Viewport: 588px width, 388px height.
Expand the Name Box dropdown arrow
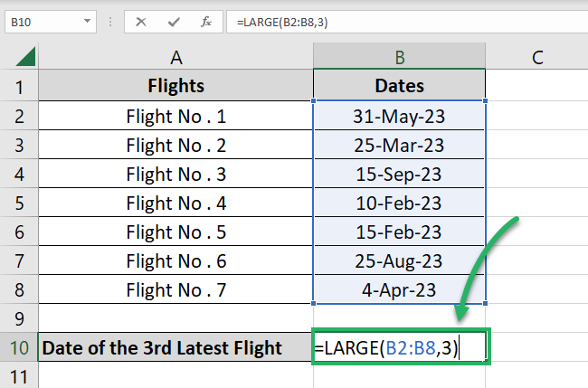[85, 20]
